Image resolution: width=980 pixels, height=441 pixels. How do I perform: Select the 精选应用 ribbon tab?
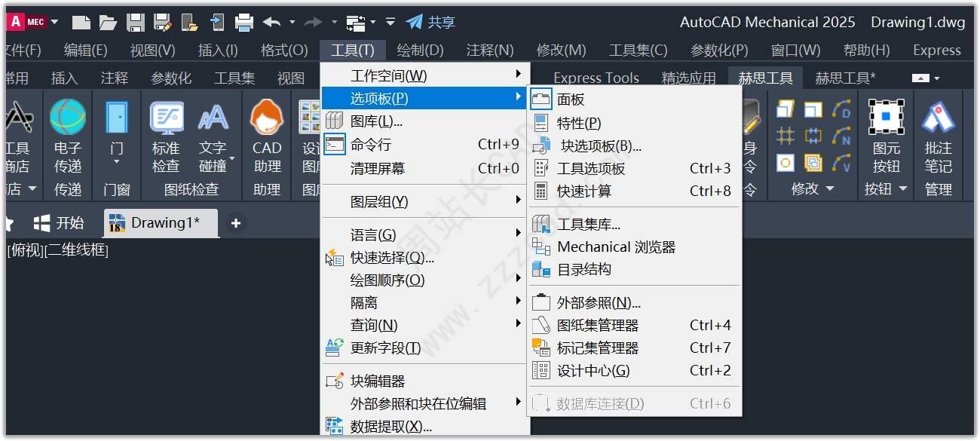tap(689, 78)
